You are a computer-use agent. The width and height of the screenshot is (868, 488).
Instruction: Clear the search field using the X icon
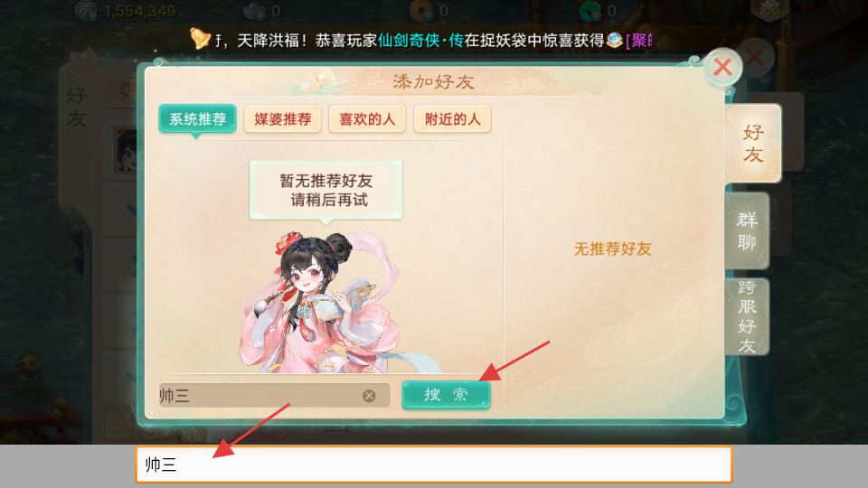(x=369, y=396)
